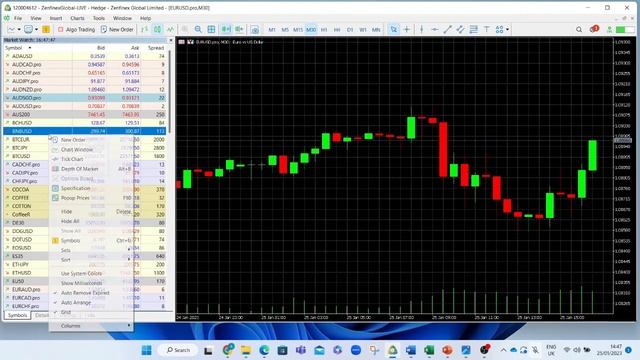Open the View menu
This screenshot has width=640, height=360.
coord(36,18)
